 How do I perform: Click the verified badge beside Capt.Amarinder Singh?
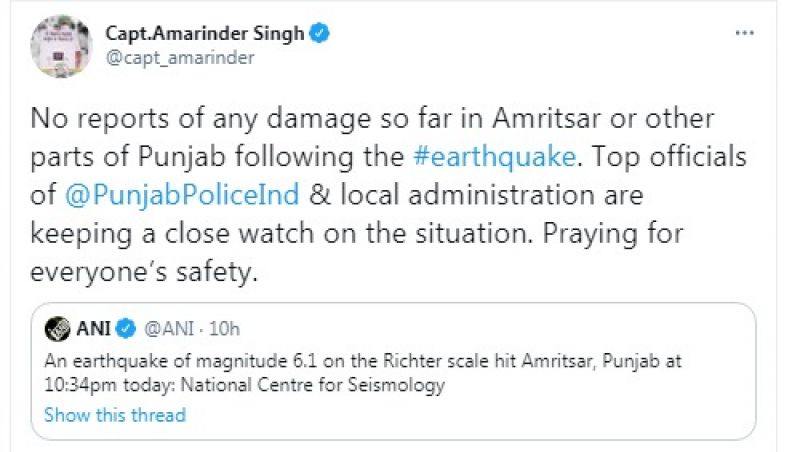320,33
